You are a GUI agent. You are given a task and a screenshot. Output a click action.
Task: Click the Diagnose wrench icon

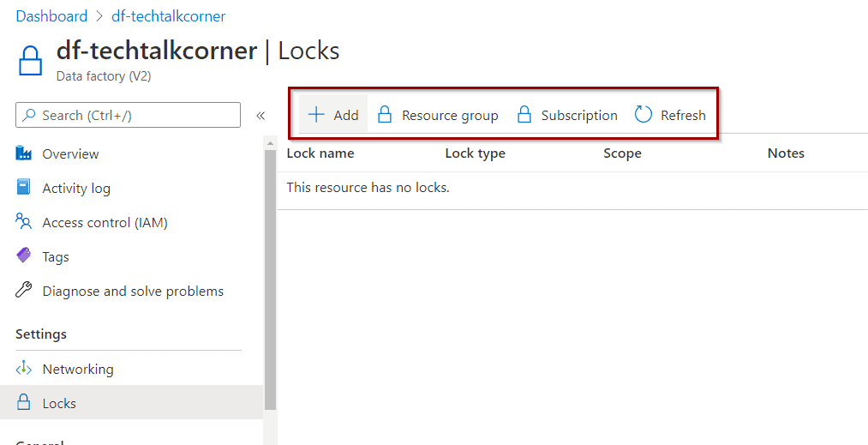click(x=24, y=290)
